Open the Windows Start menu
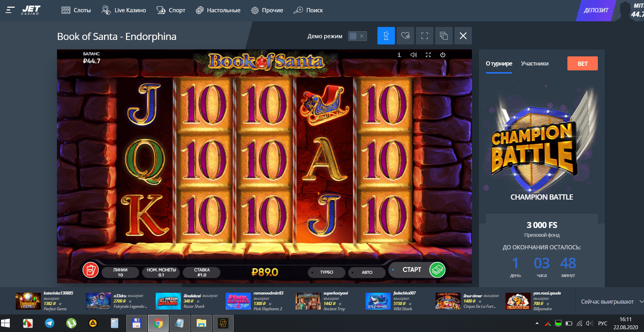This screenshot has width=644, height=332. (x=6, y=323)
